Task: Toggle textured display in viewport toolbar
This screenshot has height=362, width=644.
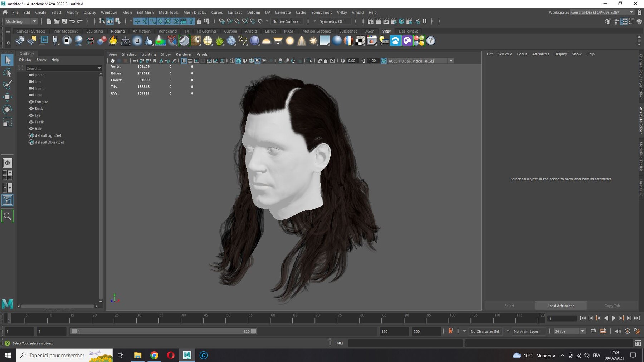Action: coord(258,61)
